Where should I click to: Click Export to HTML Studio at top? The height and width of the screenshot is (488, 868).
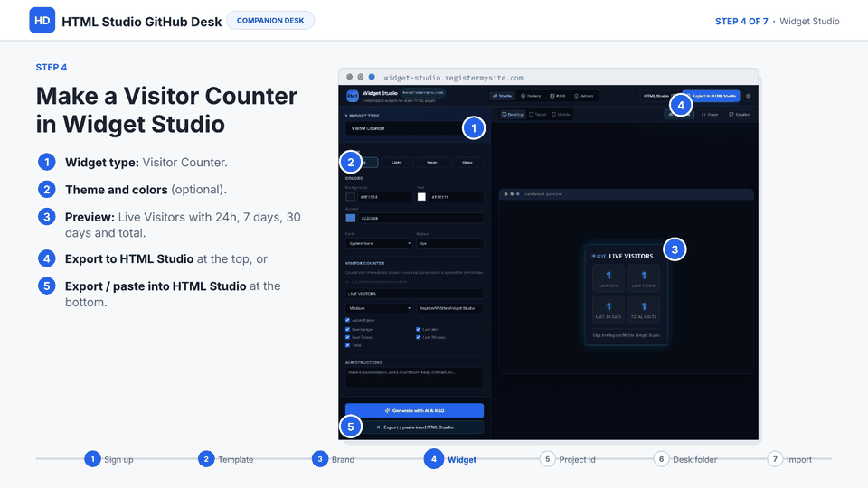(x=712, y=96)
